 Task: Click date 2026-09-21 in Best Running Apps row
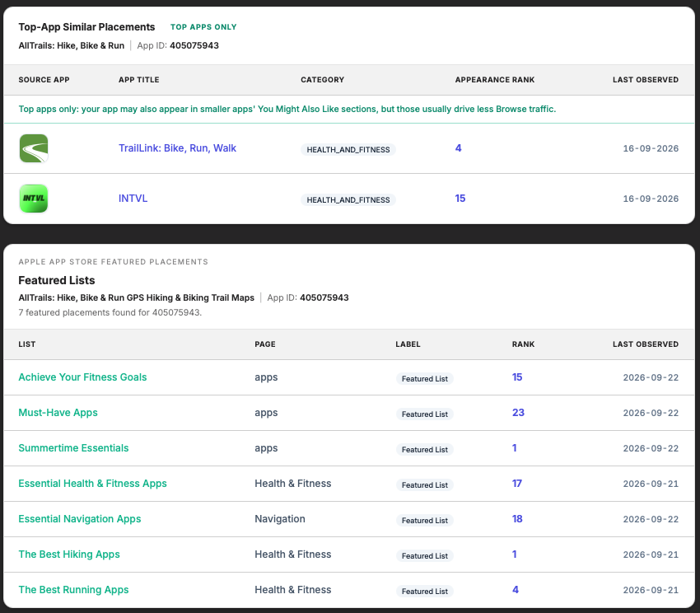point(651,590)
